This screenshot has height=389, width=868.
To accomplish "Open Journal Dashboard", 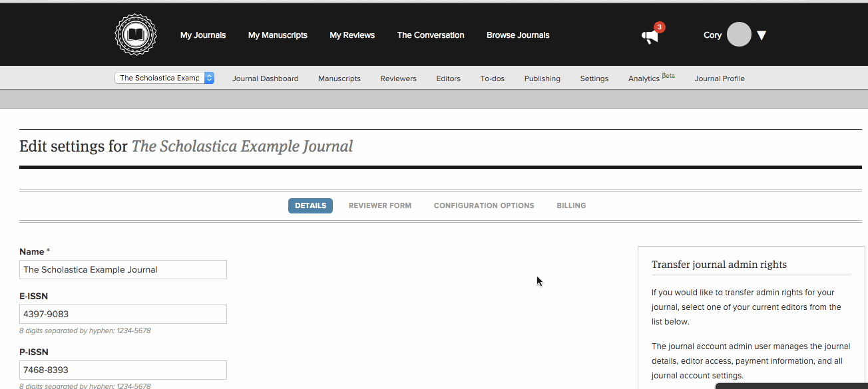I will (x=266, y=78).
